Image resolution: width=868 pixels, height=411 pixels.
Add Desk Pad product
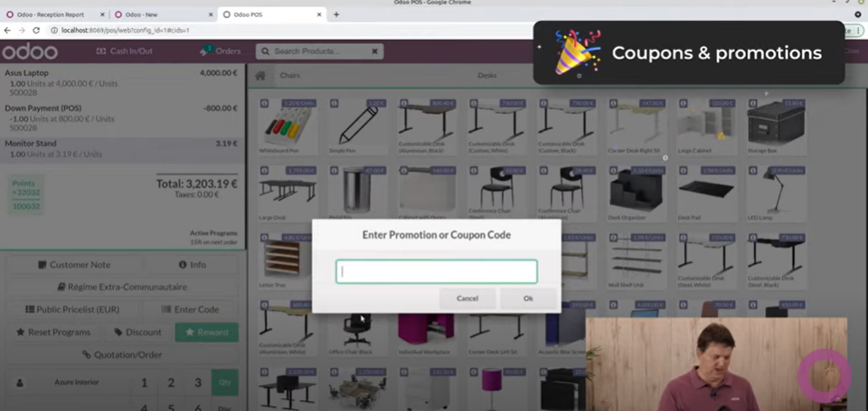[706, 194]
